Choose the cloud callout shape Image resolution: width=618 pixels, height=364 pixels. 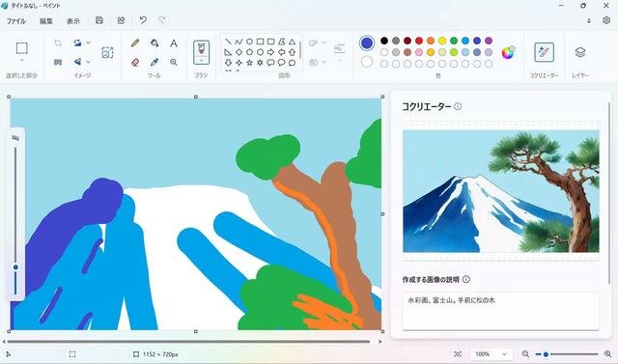pos(292,63)
